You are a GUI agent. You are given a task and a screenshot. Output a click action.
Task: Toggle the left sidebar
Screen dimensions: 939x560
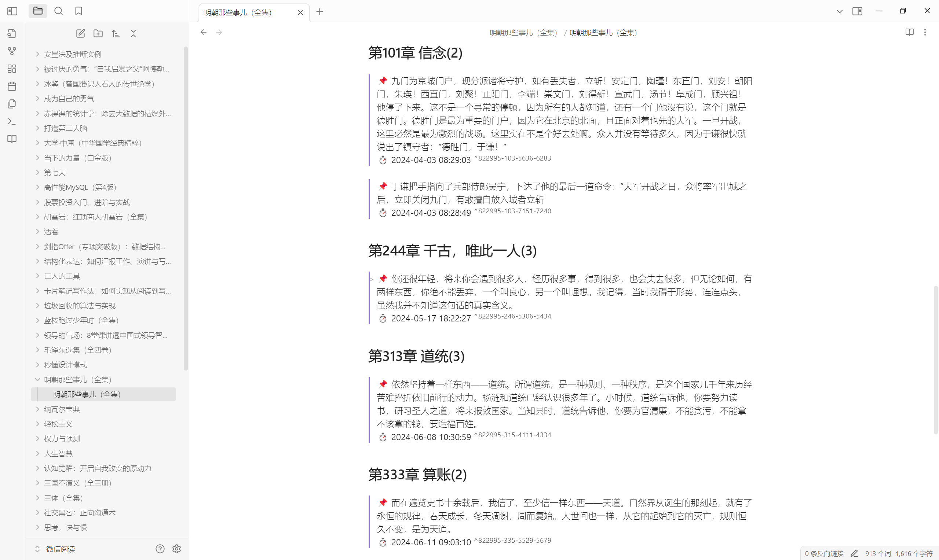coord(12,11)
